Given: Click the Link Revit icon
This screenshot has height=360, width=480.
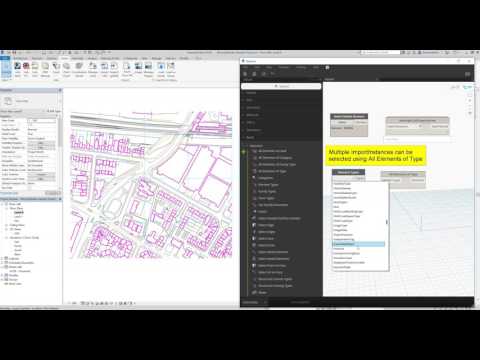Looking at the screenshot, I should (x=18, y=69).
